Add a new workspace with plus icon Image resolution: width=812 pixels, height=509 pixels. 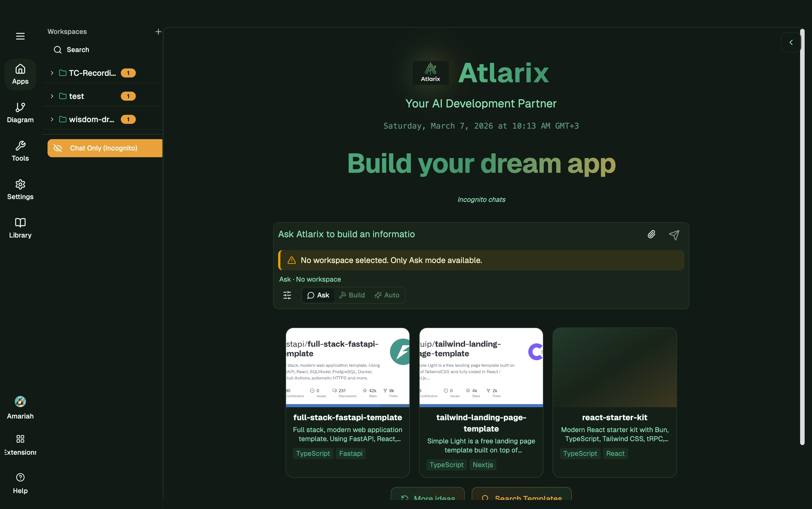pyautogui.click(x=158, y=32)
